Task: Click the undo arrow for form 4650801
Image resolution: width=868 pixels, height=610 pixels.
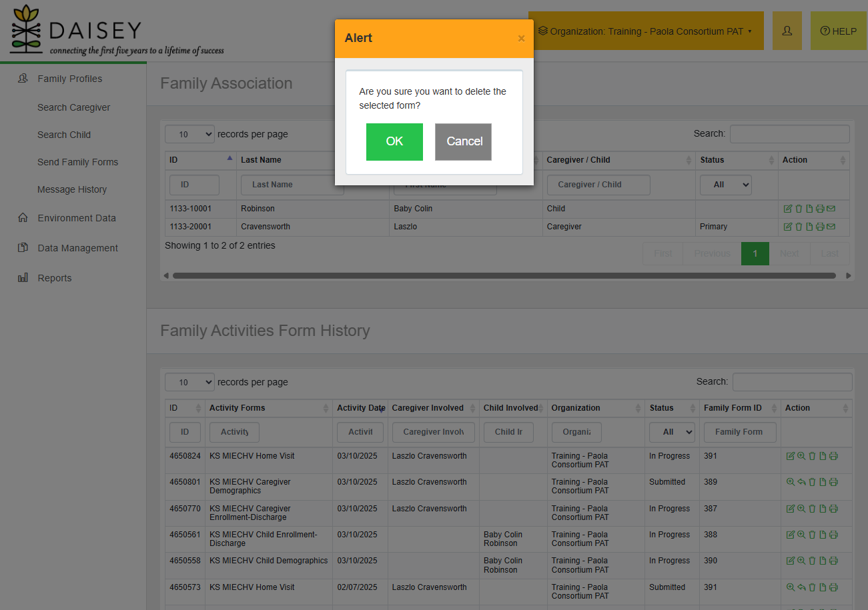Action: click(x=801, y=482)
